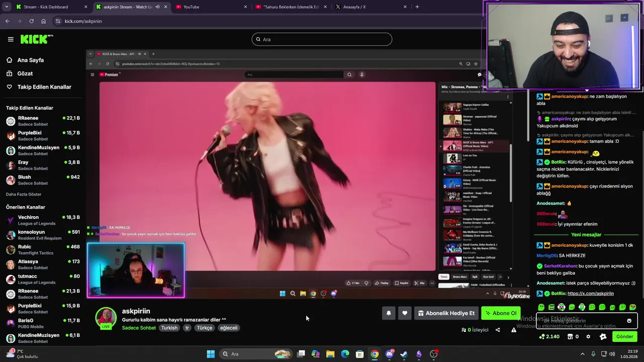Select the first green emote in chat
The image size is (644, 362).
541,307
